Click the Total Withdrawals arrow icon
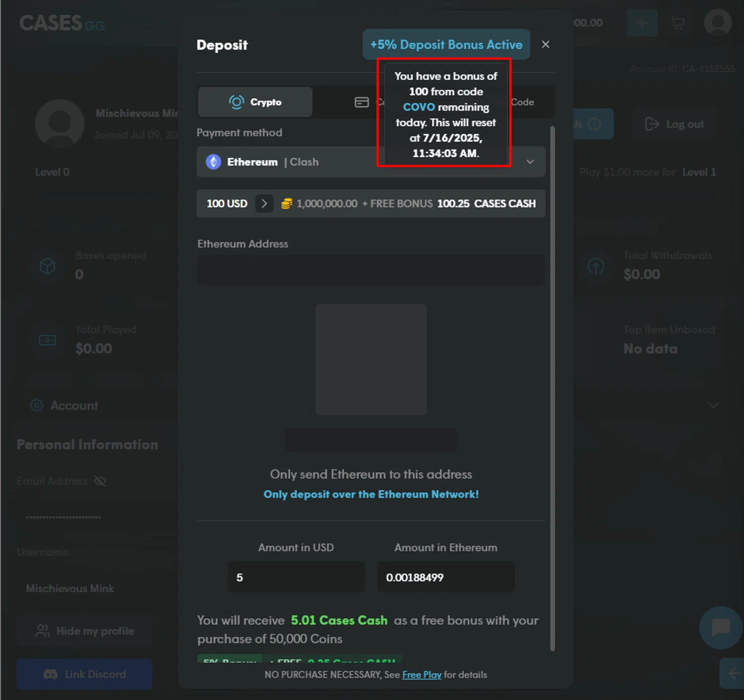This screenshot has width=744, height=700. click(x=595, y=266)
